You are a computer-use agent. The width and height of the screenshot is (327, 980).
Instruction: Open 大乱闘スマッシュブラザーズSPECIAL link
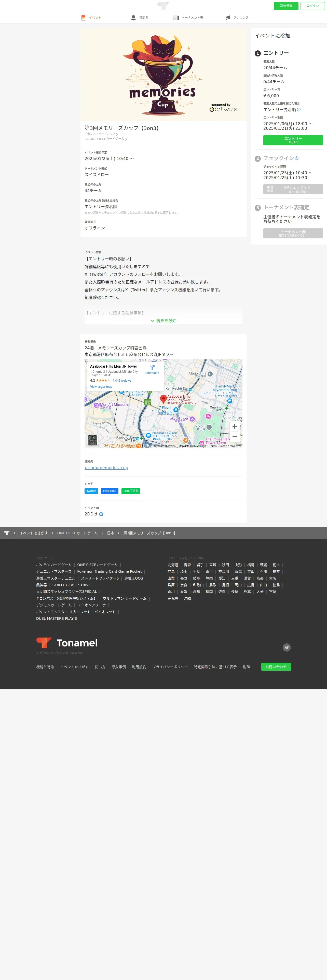click(67, 592)
